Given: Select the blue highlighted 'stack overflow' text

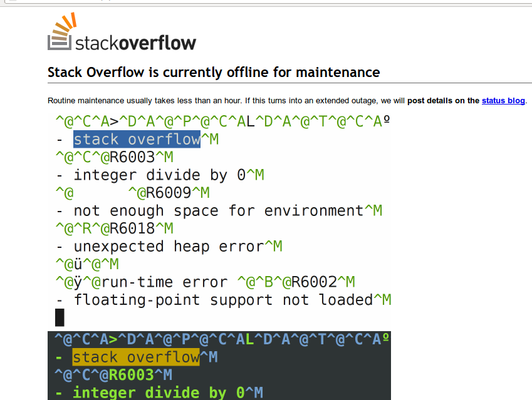Looking at the screenshot, I should pos(136,139).
